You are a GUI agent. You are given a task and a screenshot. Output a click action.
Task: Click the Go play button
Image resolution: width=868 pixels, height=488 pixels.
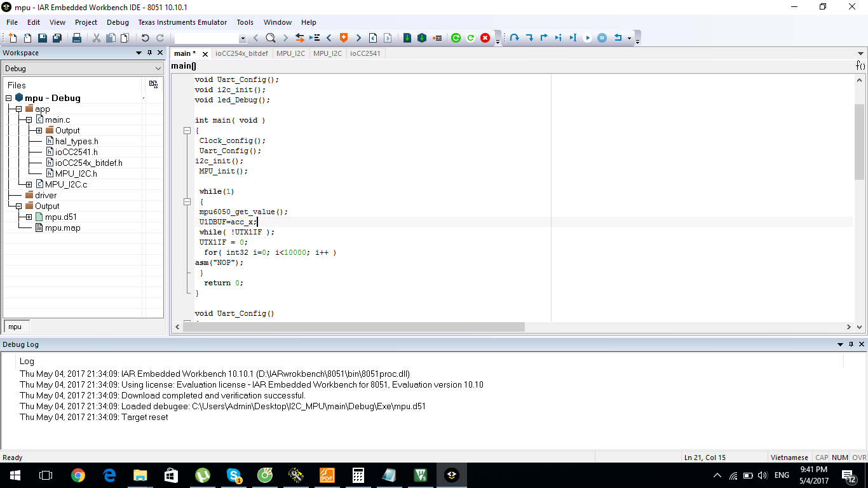(x=587, y=38)
